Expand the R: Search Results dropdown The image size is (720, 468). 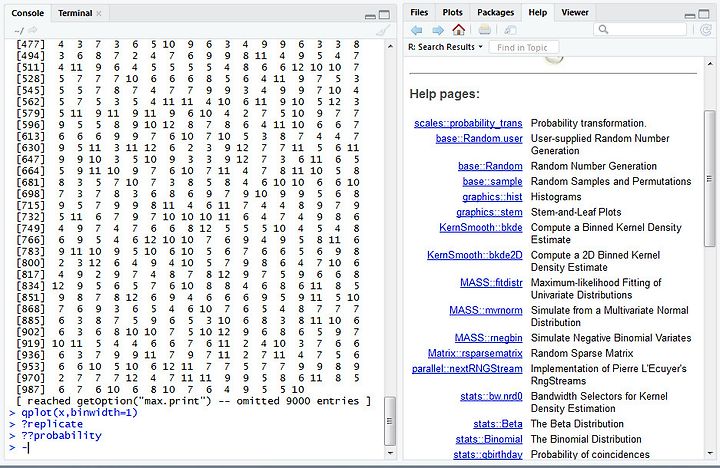[x=445, y=47]
